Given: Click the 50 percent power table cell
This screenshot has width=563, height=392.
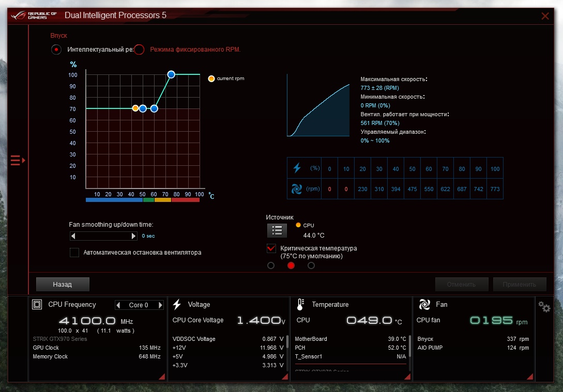Looking at the screenshot, I should pos(412,168).
